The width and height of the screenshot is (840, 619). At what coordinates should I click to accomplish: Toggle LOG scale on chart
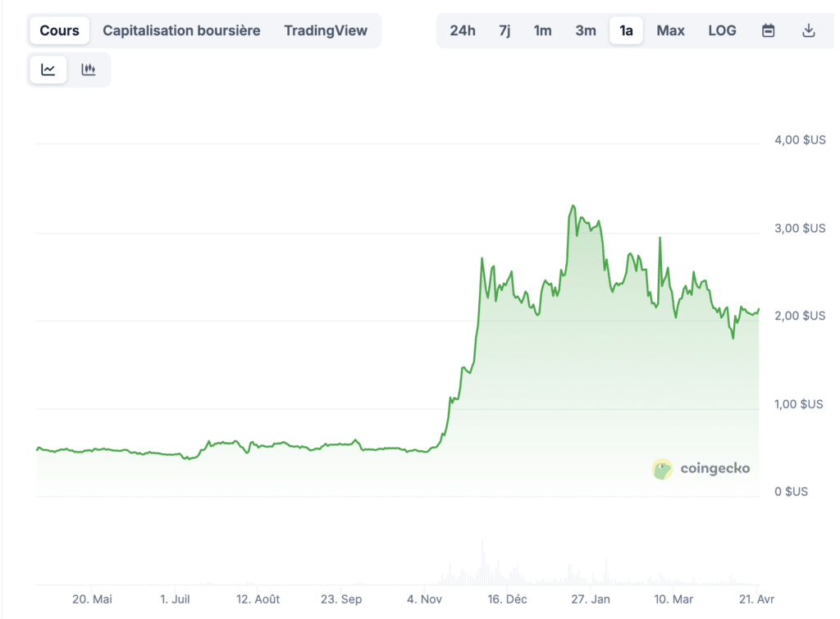point(722,30)
